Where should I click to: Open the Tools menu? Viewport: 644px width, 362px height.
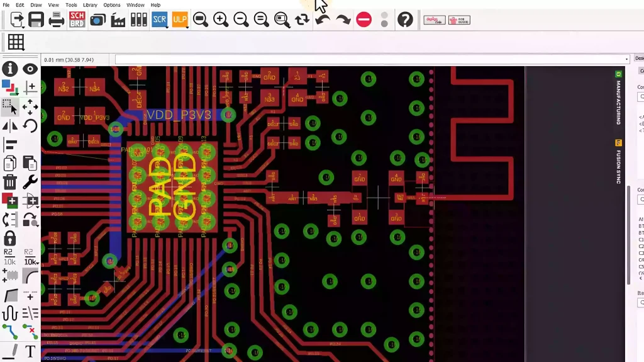click(71, 5)
